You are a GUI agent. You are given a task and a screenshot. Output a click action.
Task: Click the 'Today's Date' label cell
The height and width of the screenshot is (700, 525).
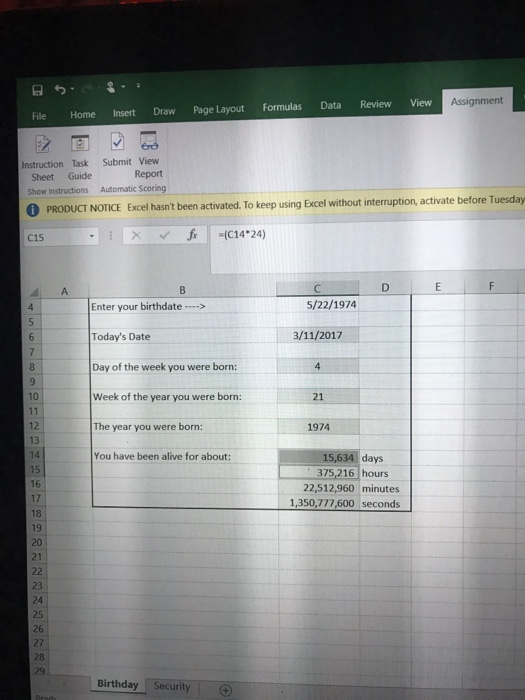point(184,337)
